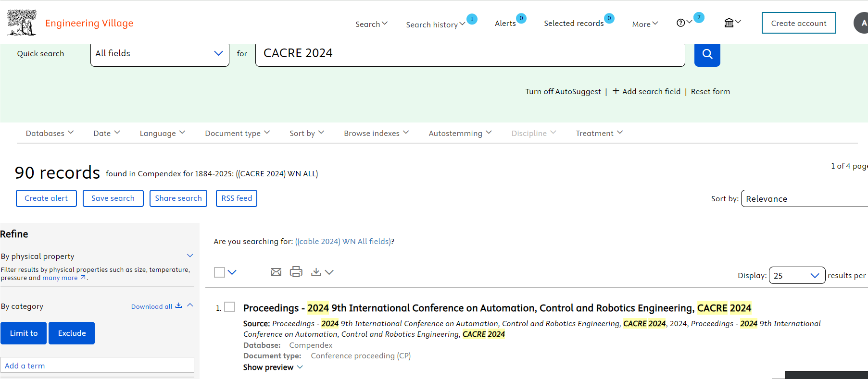Viewport: 868px width, 379px height.
Task: Open the Search menu in top navigation
Action: click(371, 24)
